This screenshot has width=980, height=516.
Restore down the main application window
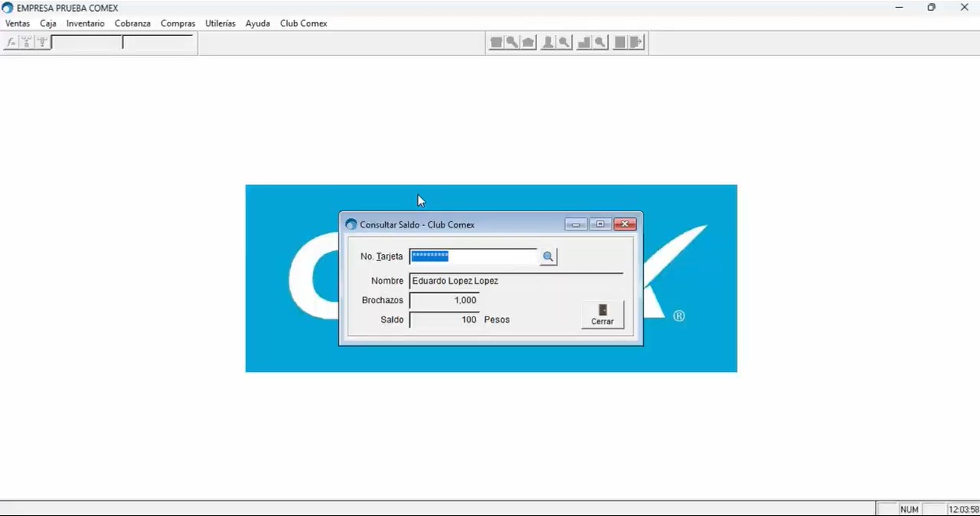(931, 8)
